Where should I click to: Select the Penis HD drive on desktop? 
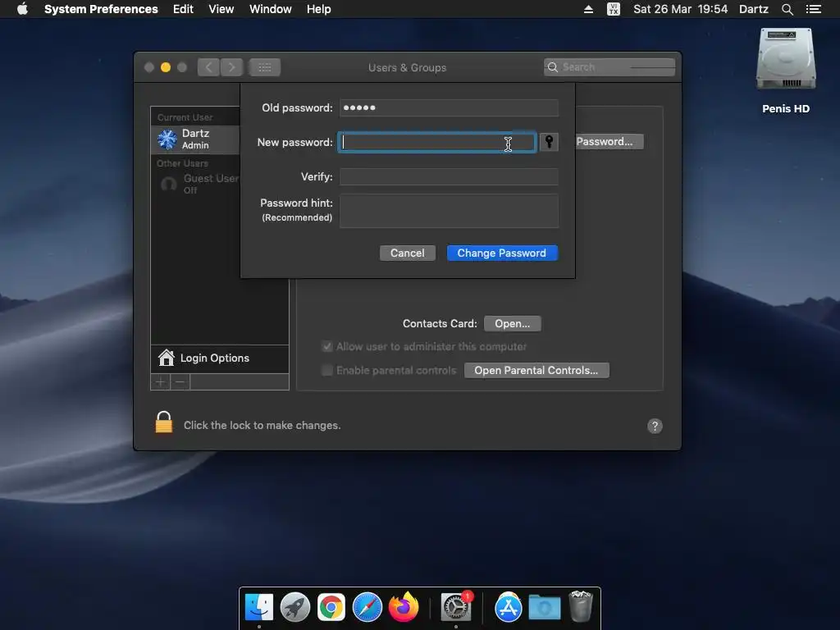pos(786,60)
